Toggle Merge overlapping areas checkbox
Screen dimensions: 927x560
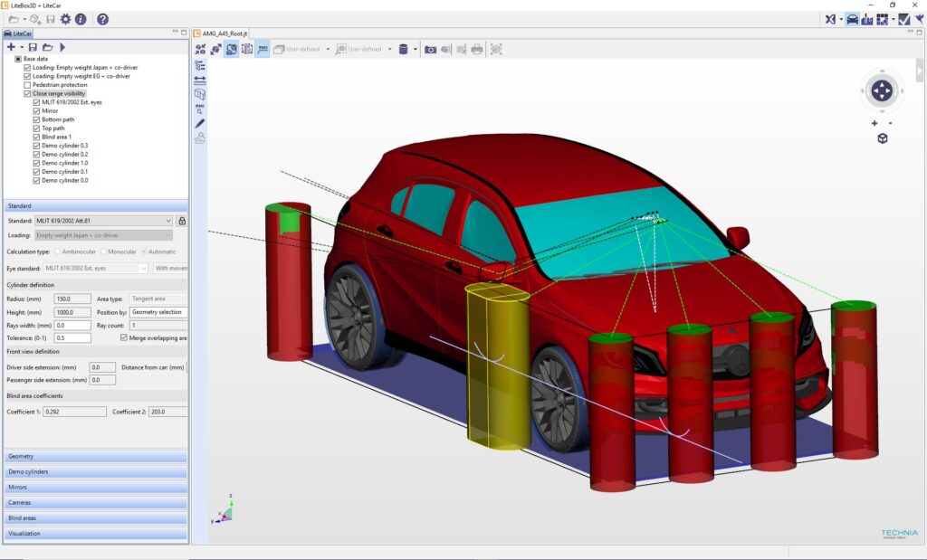123,337
